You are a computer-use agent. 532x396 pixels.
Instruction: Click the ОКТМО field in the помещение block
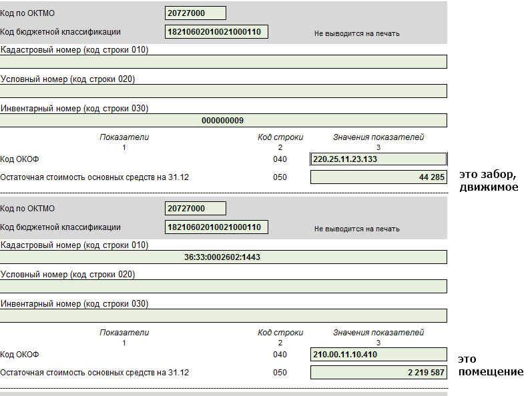[x=196, y=209]
